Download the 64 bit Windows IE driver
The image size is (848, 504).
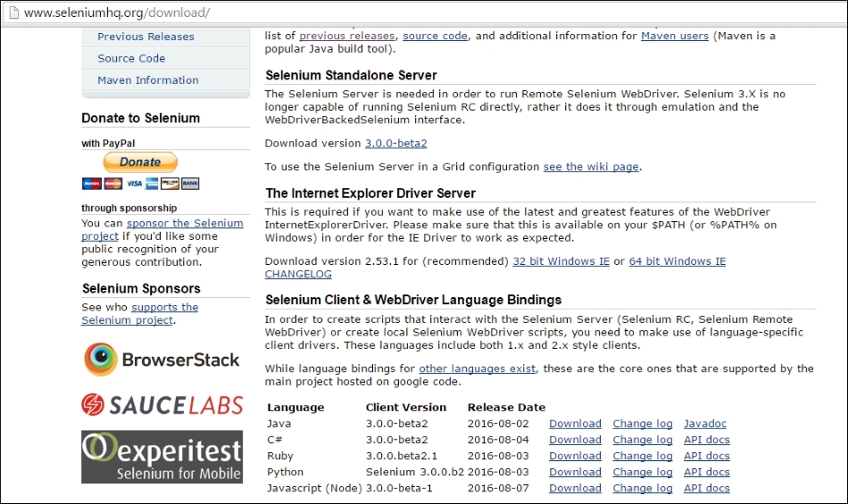click(678, 260)
